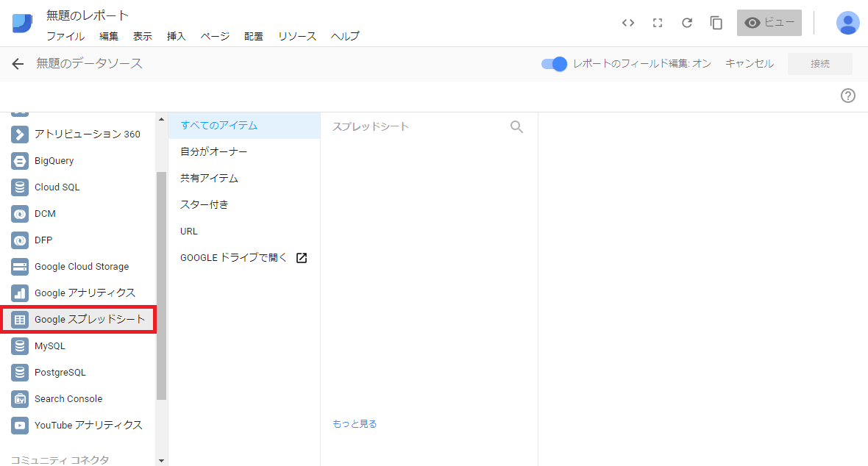
Task: Click the refresh data icon
Action: [x=687, y=23]
